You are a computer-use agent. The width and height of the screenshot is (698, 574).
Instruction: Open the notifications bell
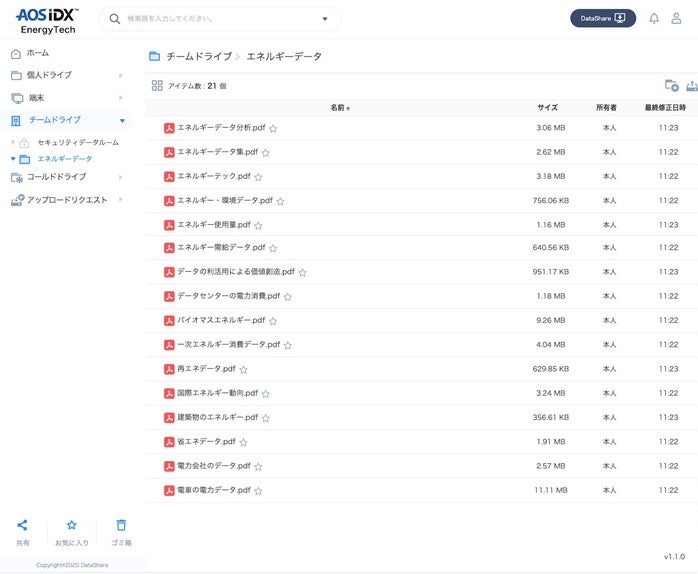(654, 18)
